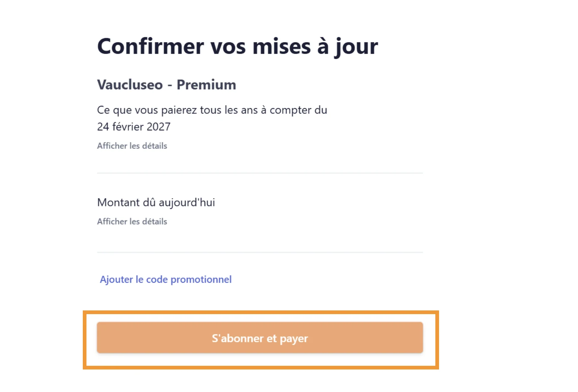Open Ajouter le code promotionnel link
This screenshot has width=578, height=392.
[166, 279]
